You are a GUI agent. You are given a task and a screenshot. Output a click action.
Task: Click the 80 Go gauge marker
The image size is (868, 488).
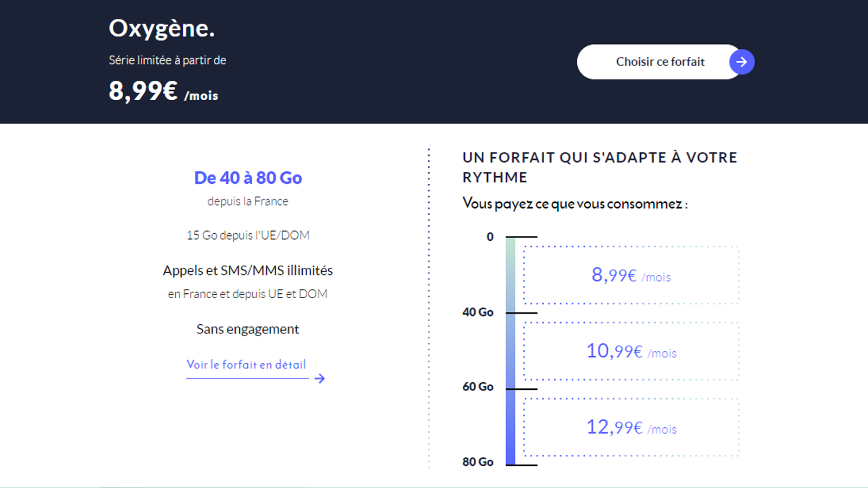click(478, 462)
